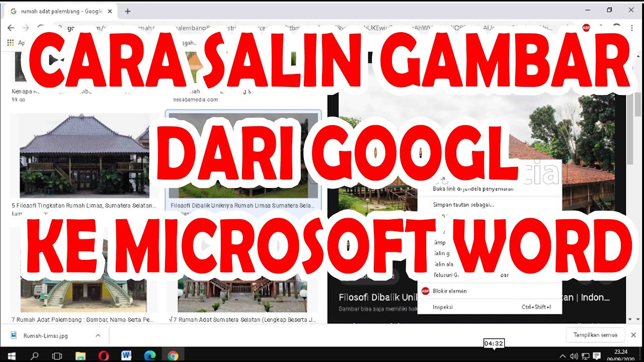Open File Explorer from the taskbar

coord(80,356)
